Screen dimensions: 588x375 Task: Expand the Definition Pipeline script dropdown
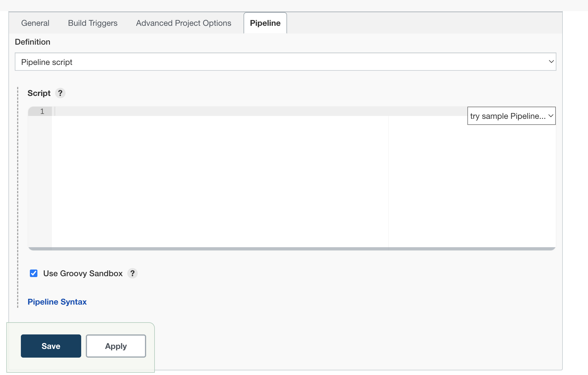click(285, 62)
